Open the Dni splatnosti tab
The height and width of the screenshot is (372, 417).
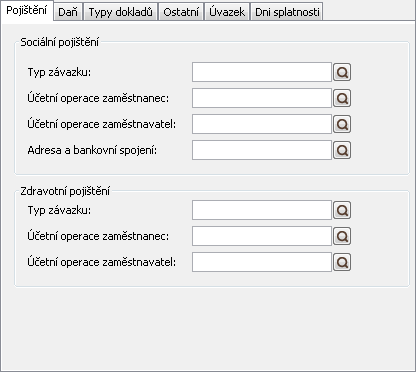[x=287, y=12]
